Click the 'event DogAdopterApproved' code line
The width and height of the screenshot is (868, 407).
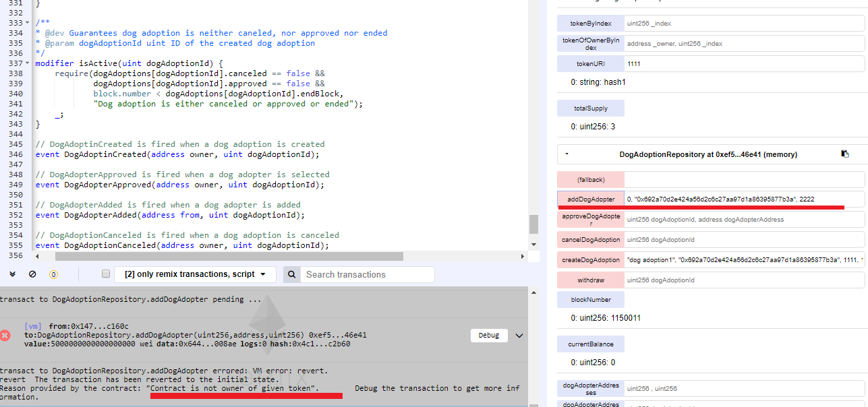pos(180,185)
